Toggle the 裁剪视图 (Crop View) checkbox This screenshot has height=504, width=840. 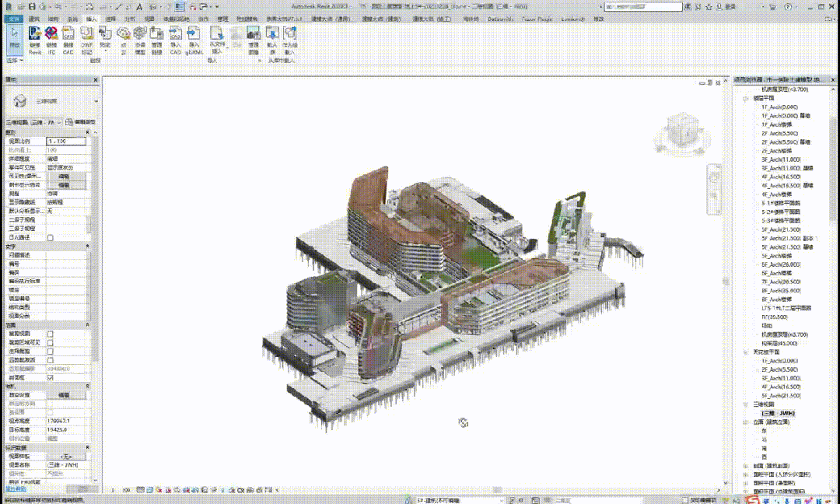coord(51,334)
